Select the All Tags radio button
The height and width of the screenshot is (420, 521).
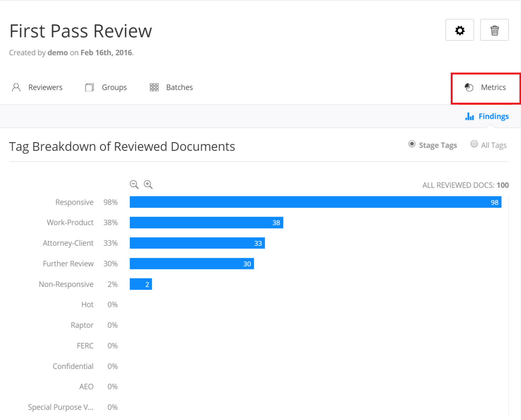coord(474,144)
